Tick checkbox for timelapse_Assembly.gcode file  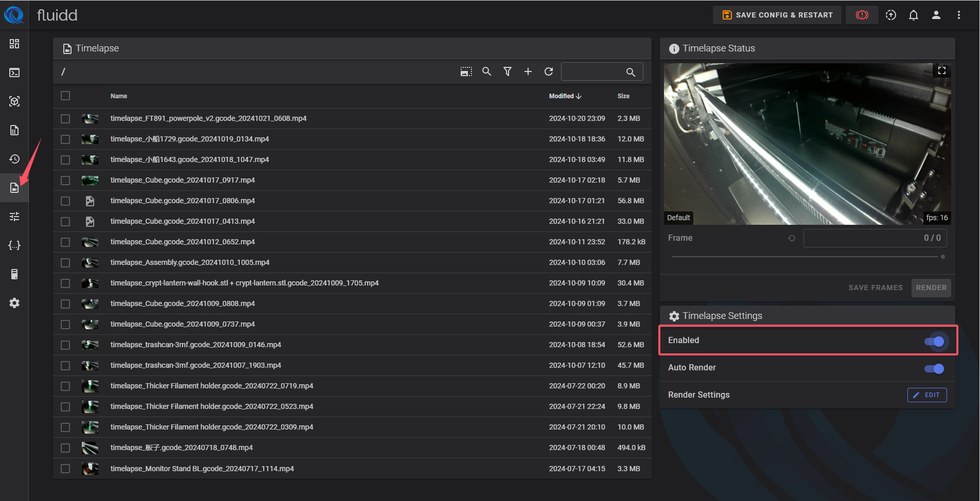tap(65, 263)
